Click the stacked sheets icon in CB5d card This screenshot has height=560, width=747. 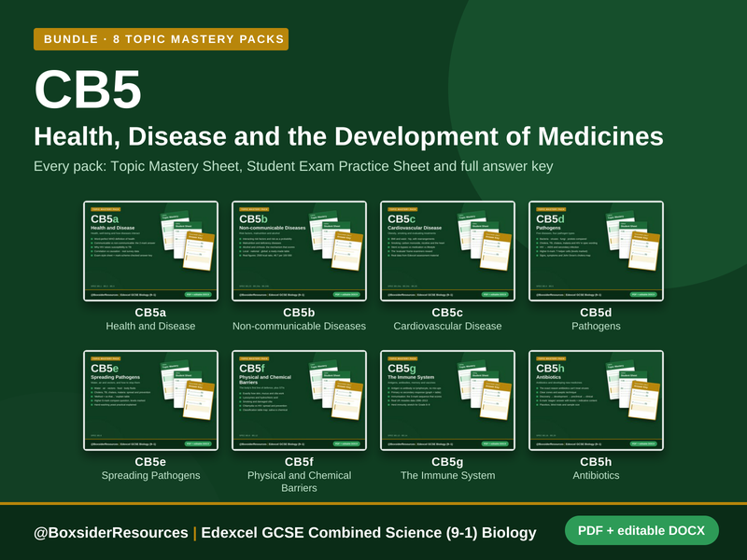(x=634, y=240)
